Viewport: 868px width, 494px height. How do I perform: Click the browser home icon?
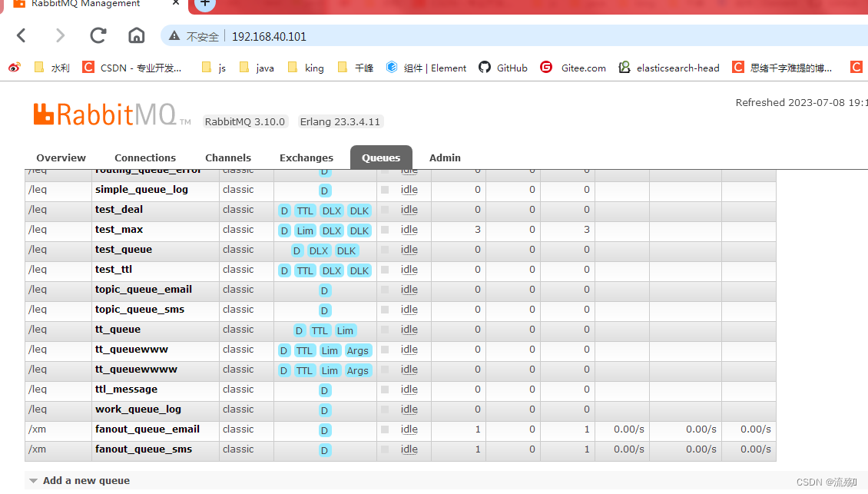pos(136,35)
